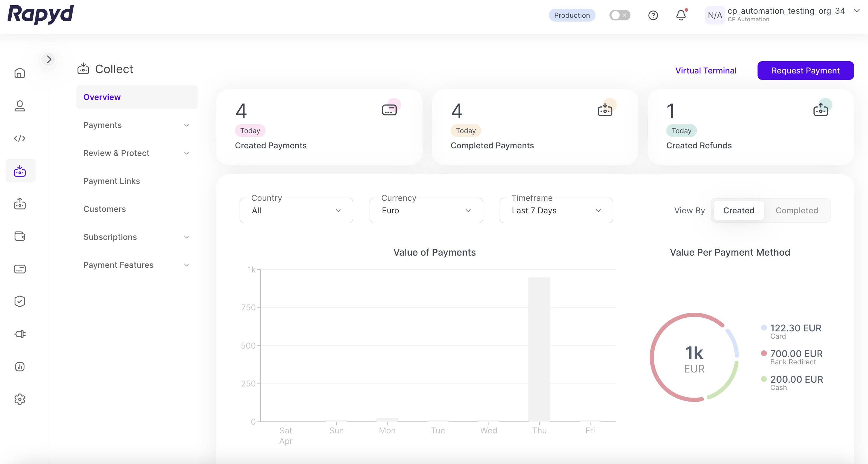Open the Disburse icon in sidebar
Viewport: 868px width, 464px height.
click(20, 203)
